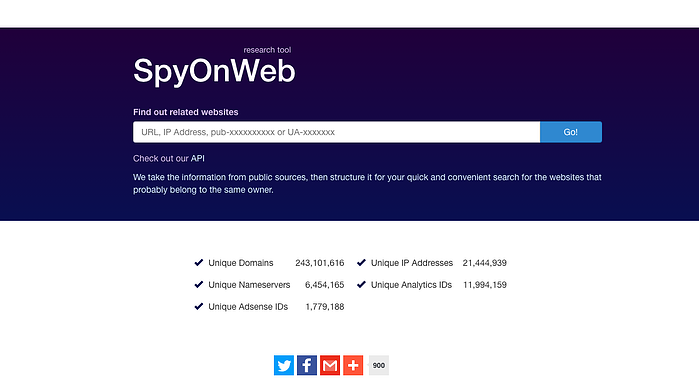Viewport: 699px width, 386px height.
Task: Share the page on Twitter
Action: click(284, 365)
